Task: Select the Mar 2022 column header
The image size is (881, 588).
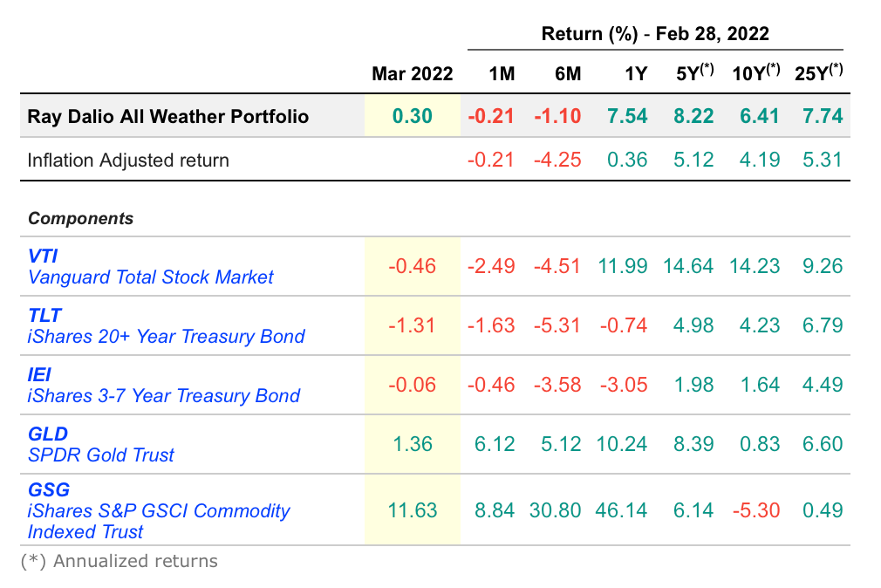Action: (413, 73)
